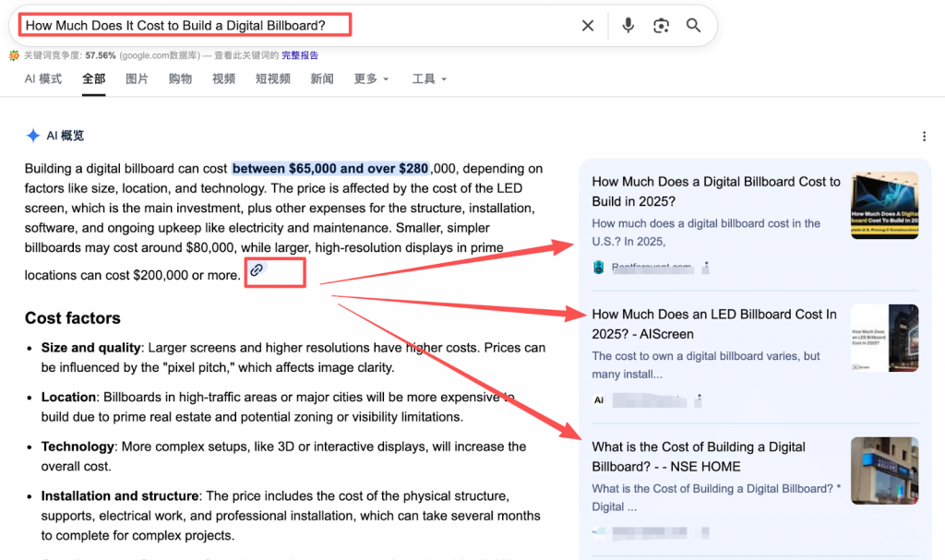Switch to the 图片 tab
Viewport: 945px width, 560px height.
(x=137, y=79)
